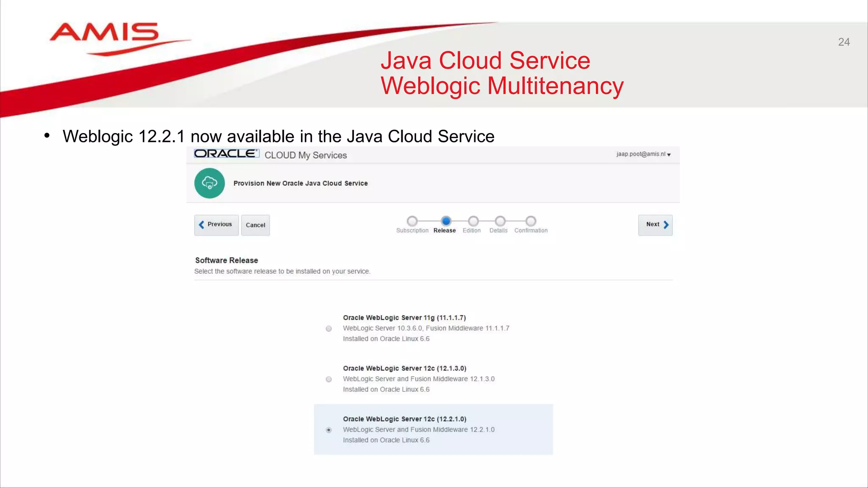Screen dimensions: 868x488
Task: Click 'Provision New Oracle Java Cloud Service' heading
Action: (300, 183)
